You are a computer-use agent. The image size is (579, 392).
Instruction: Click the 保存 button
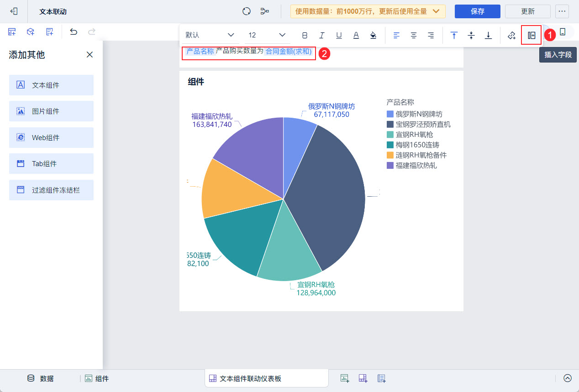478,11
